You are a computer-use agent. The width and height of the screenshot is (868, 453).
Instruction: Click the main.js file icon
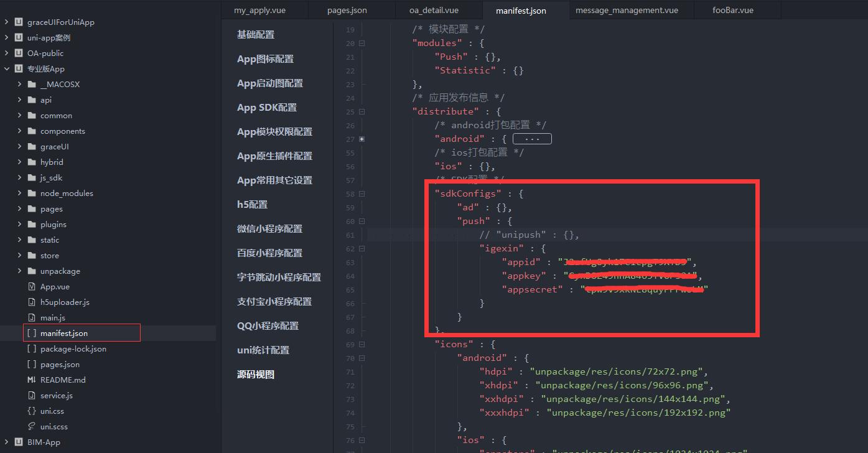32,317
